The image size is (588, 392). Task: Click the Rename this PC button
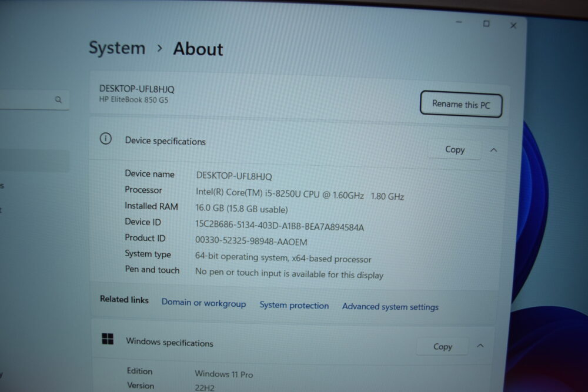[461, 104]
